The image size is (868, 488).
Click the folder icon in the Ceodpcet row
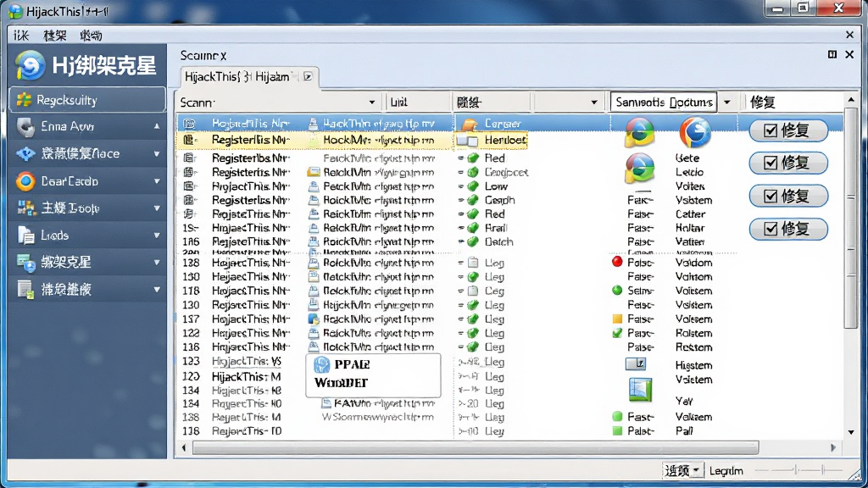coord(314,172)
